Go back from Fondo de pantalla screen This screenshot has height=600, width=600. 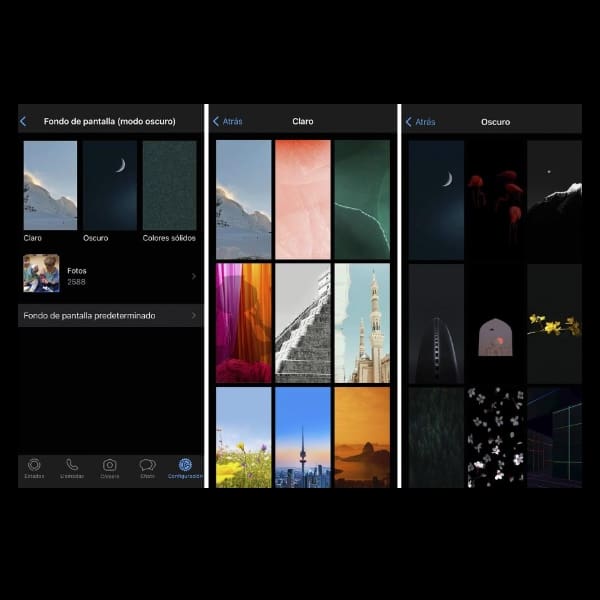(x=23, y=121)
